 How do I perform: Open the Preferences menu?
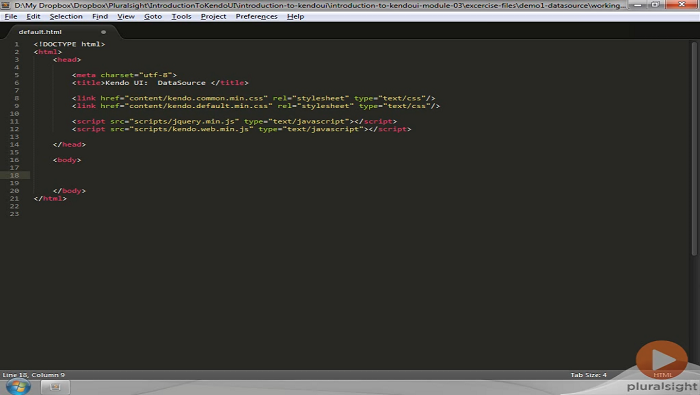coord(257,17)
